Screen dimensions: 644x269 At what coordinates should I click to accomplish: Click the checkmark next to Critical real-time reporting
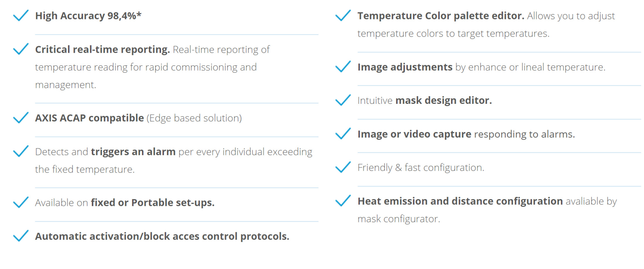tap(21, 49)
